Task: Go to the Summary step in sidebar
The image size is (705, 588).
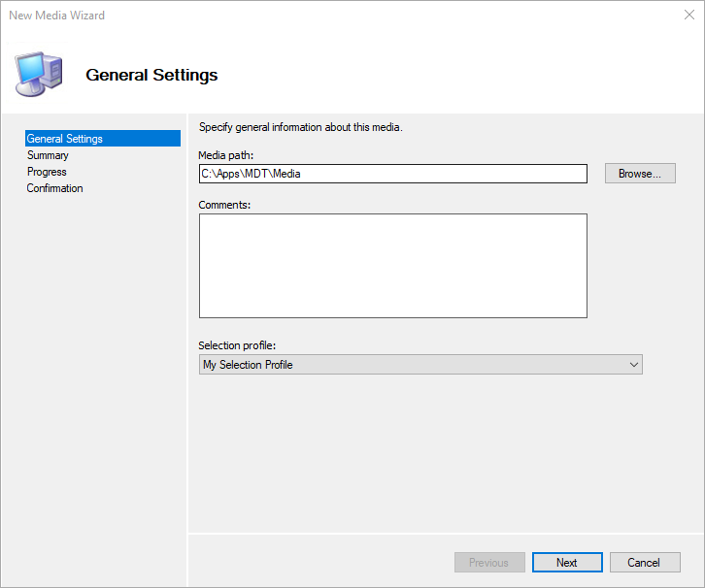Action: [x=48, y=155]
